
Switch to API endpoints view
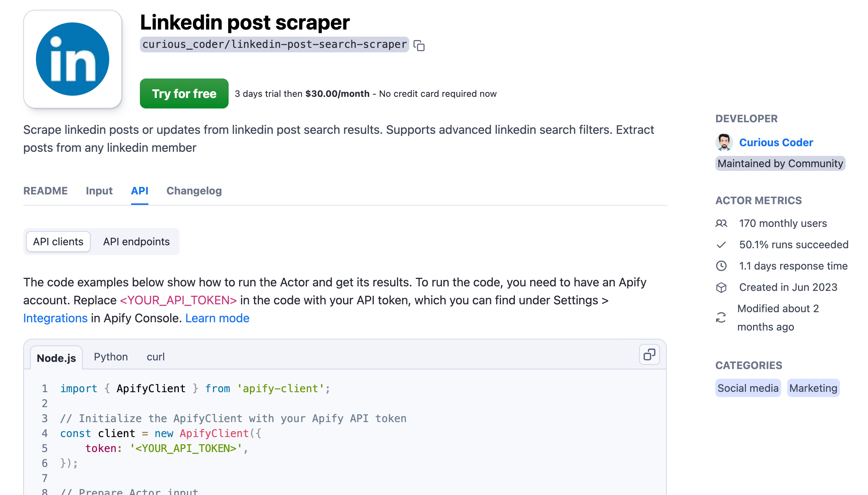pyautogui.click(x=136, y=242)
